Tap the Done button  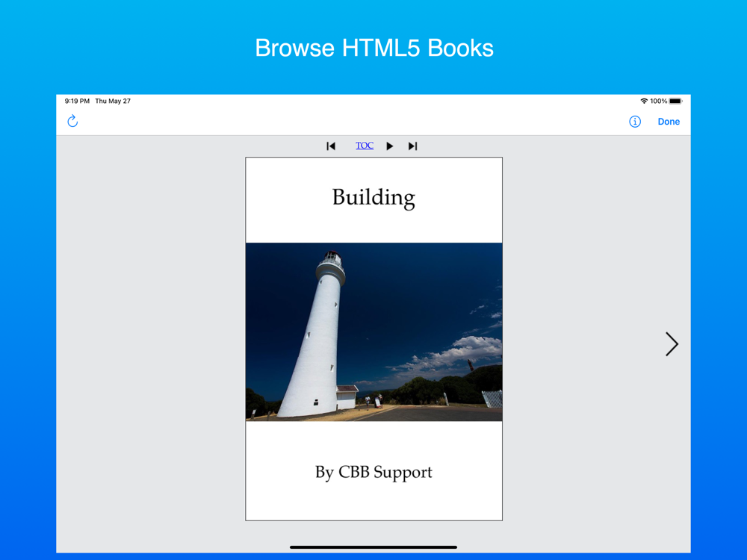tap(669, 122)
